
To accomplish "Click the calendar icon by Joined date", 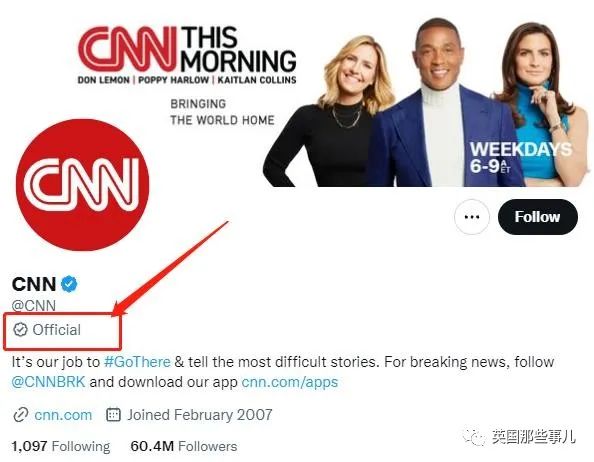I will tap(114, 415).
